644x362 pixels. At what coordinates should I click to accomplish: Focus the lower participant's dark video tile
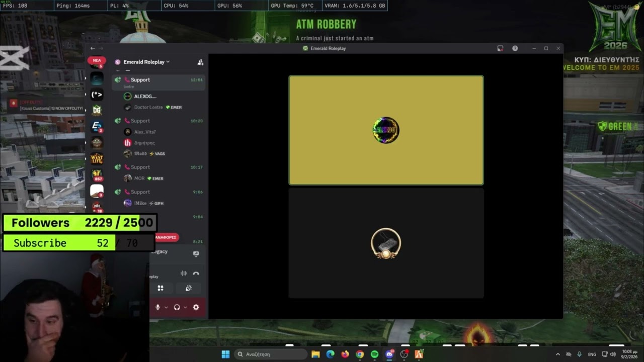(x=386, y=243)
